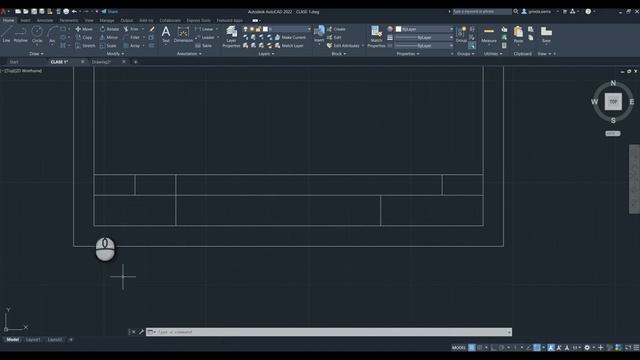Click the Move tool
The width and height of the screenshot is (640, 360).
click(x=84, y=29)
